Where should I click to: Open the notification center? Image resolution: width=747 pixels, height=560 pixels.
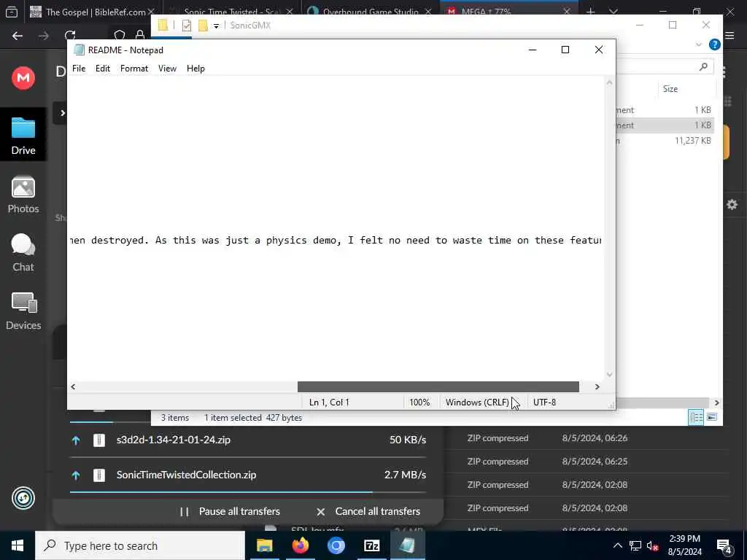(724, 547)
